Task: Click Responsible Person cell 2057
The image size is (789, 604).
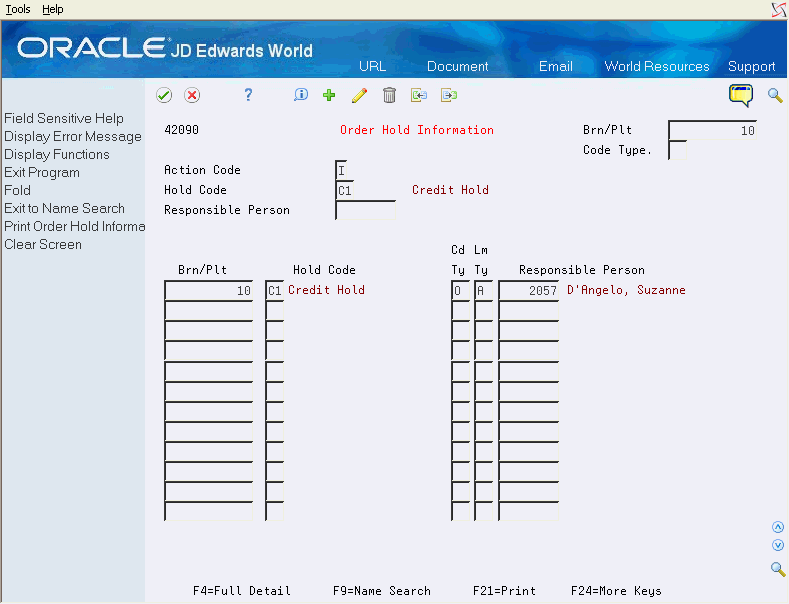Action: point(529,291)
